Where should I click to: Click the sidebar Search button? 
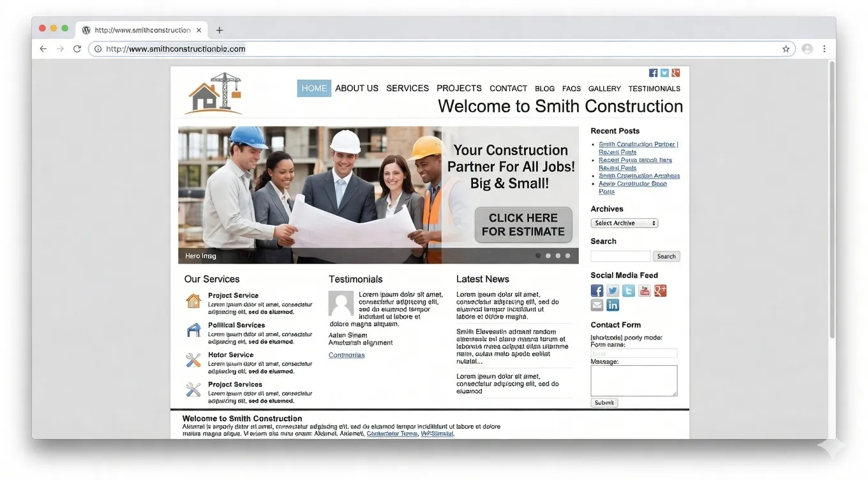coord(666,256)
